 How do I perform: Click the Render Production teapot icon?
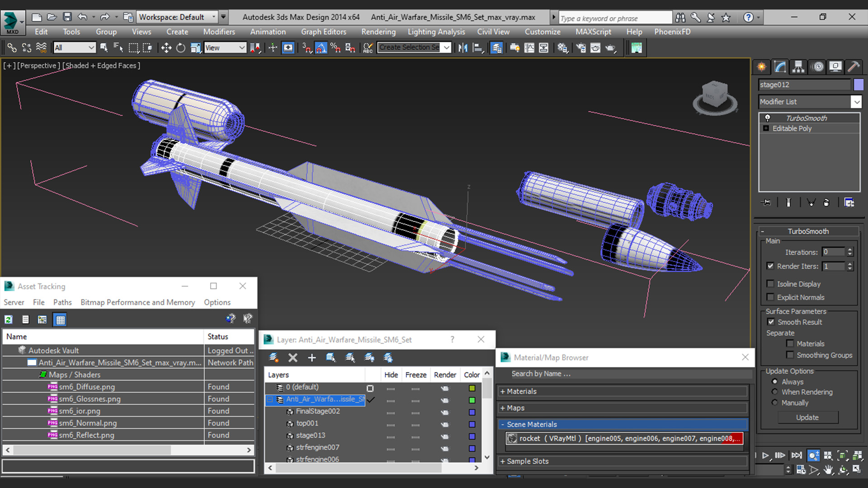(x=611, y=47)
